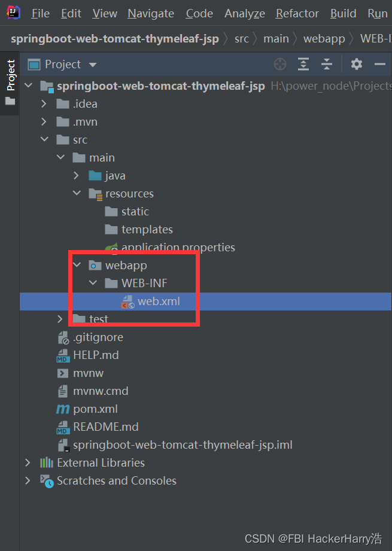The image size is (392, 551).
Task: Click the webapp breadcrumb
Action: click(324, 39)
